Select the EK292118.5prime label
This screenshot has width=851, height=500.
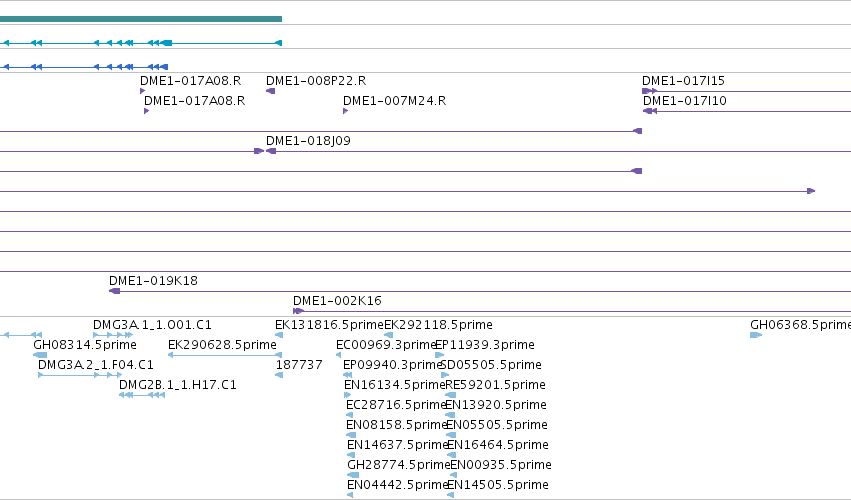(x=439, y=325)
